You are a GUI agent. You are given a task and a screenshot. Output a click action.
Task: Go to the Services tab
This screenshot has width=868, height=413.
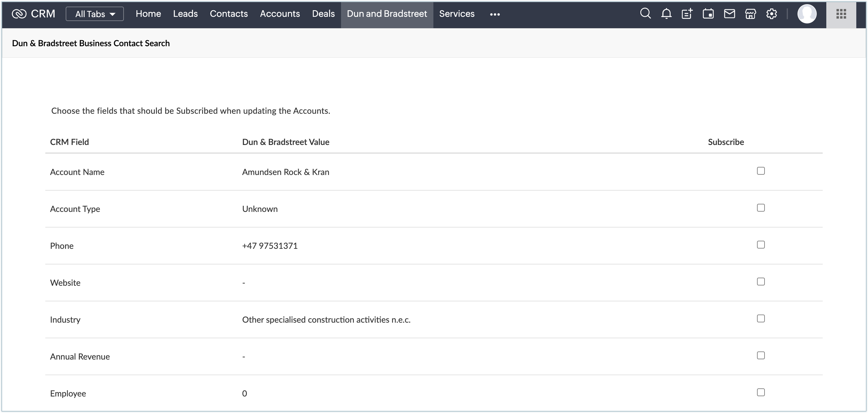point(456,14)
